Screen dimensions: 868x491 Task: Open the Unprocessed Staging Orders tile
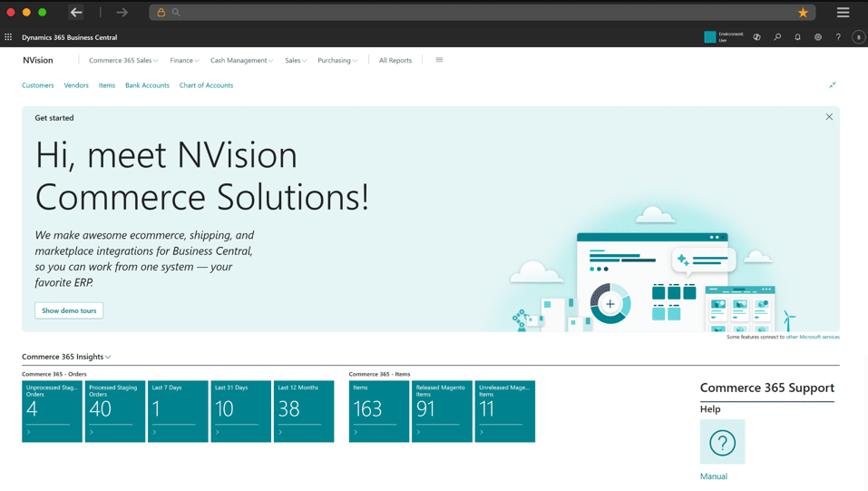[52, 411]
